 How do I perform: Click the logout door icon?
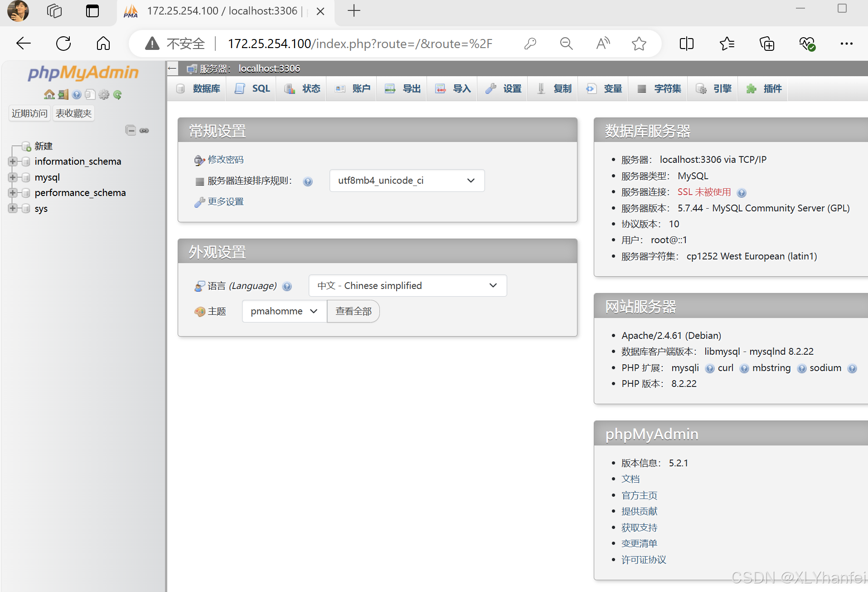[63, 94]
